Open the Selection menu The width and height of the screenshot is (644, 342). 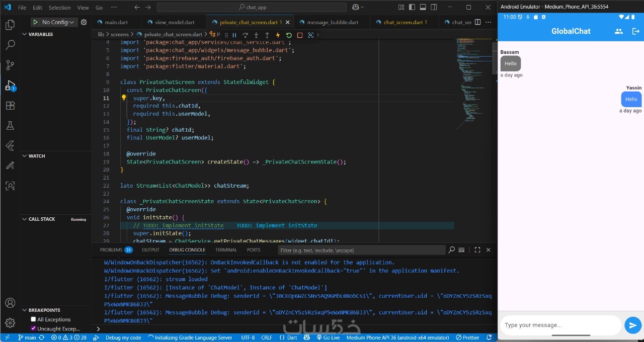coord(59,8)
